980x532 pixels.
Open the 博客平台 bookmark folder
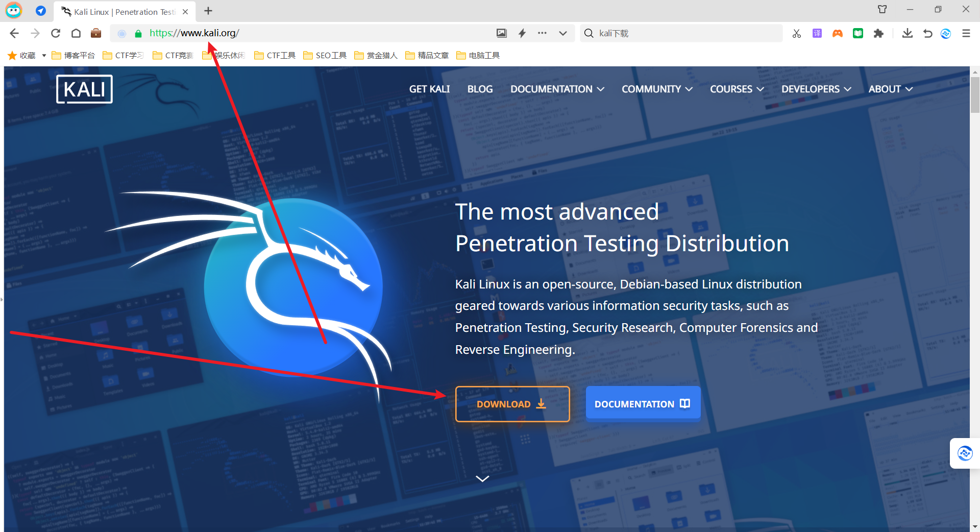click(73, 55)
